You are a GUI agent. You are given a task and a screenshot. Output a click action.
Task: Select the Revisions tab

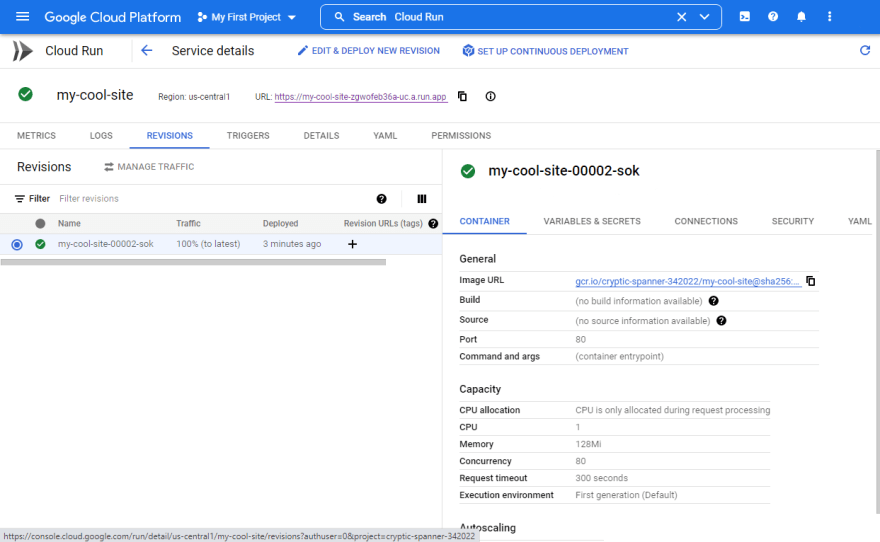169,136
